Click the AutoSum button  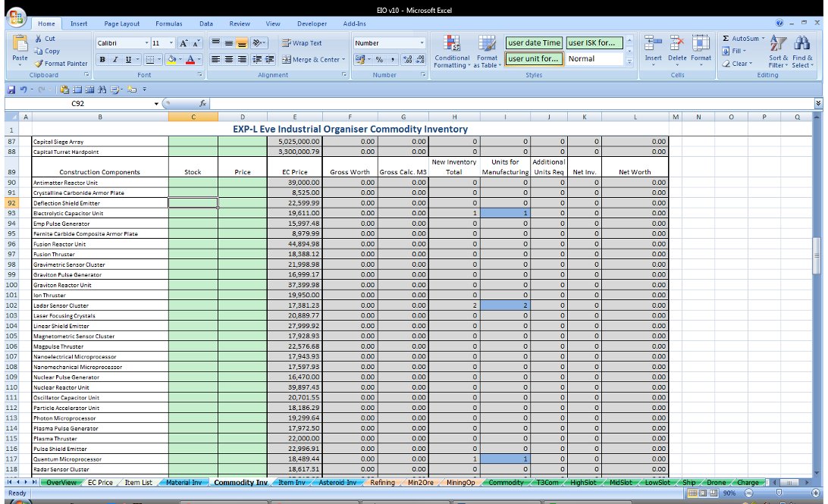click(x=741, y=38)
